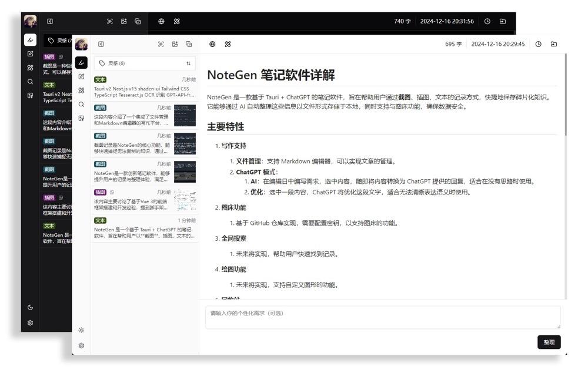
Task: Select the pen record tool in left sidebar
Action: 81,63
